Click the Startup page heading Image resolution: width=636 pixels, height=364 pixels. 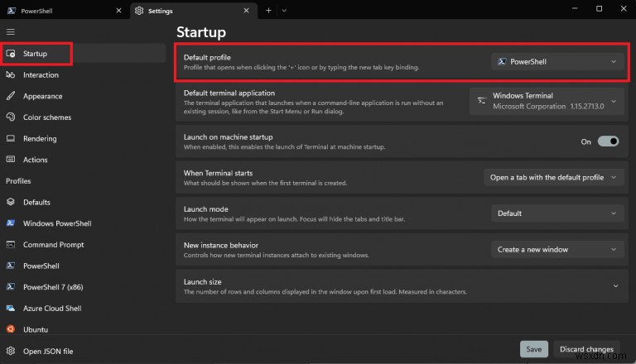[x=201, y=32]
